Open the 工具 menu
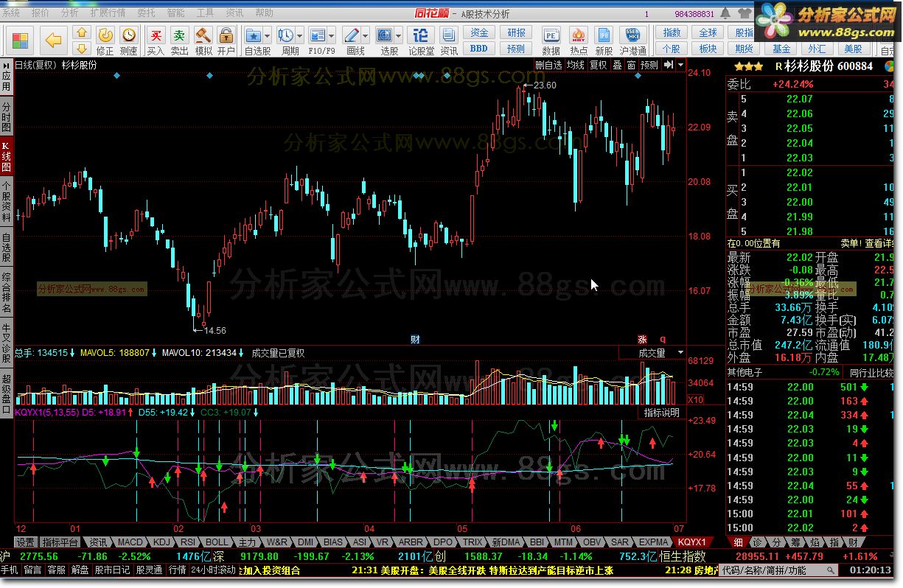Screen dimensions: 903x588 (x=205, y=13)
